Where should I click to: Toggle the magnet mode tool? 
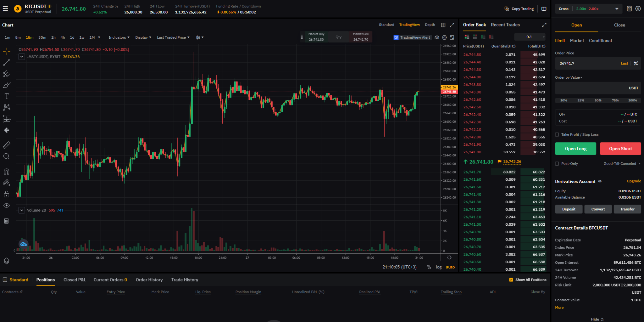tap(7, 171)
